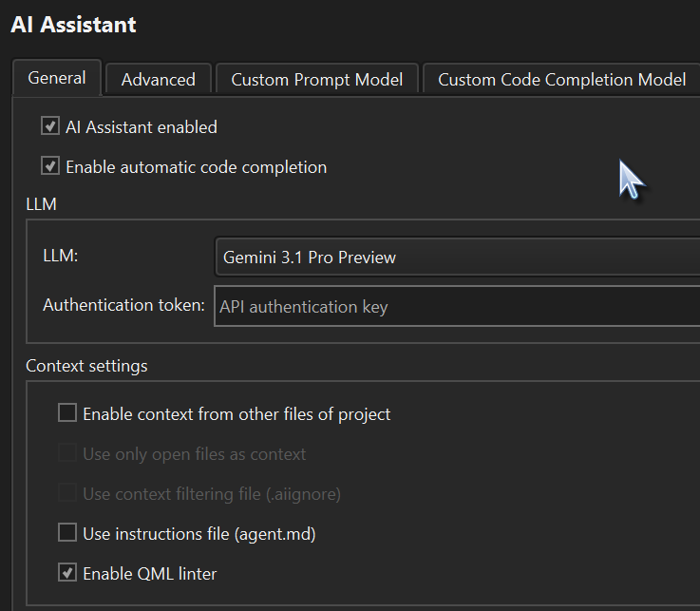The height and width of the screenshot is (611, 700).
Task: Click the 'Use instructions file (agent.md)' text
Action: (199, 533)
